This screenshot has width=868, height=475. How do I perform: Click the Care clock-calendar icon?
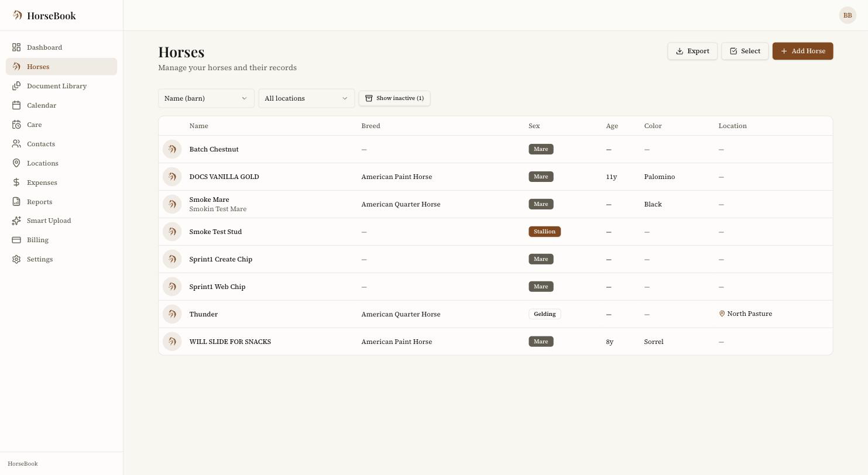pyautogui.click(x=16, y=125)
